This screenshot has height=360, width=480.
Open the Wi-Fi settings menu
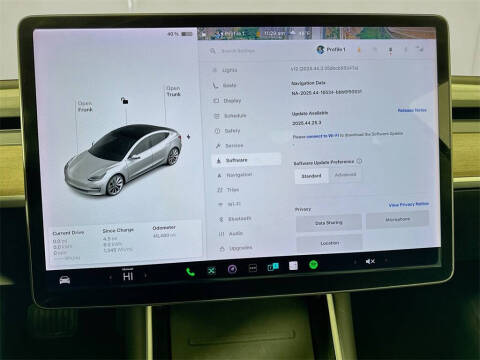click(230, 204)
